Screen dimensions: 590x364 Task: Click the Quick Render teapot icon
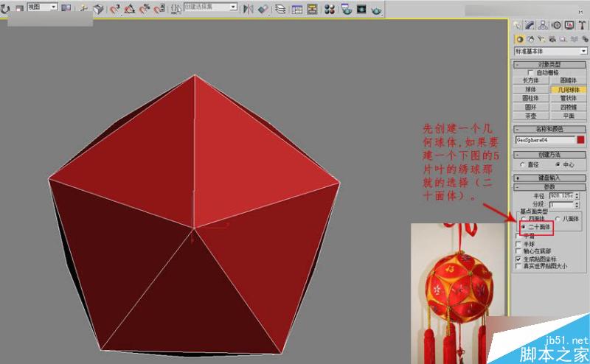click(x=376, y=10)
